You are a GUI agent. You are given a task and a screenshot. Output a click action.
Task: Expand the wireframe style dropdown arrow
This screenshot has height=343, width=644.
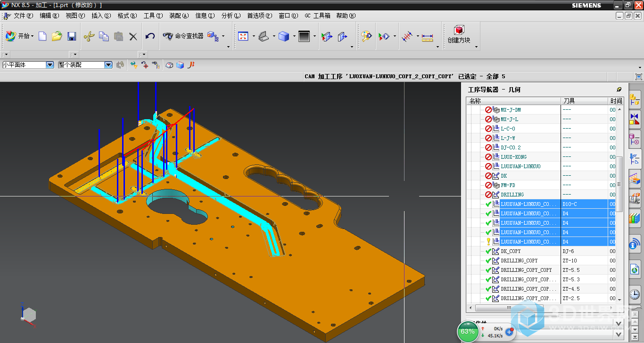[x=273, y=36]
